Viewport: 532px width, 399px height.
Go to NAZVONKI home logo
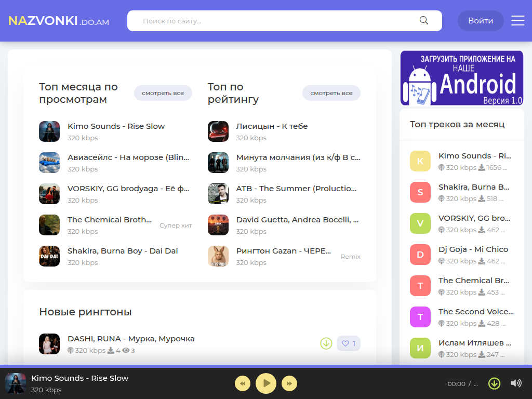pos(59,21)
